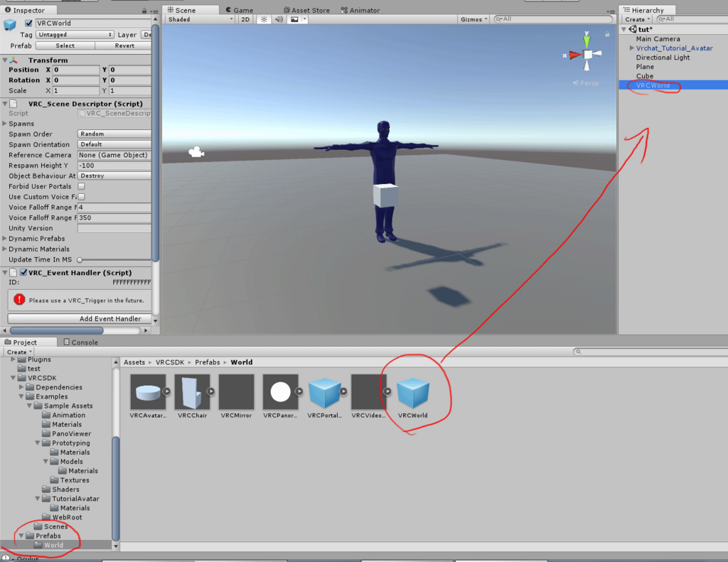Open the Hierarchy Create menu

pyautogui.click(x=637, y=19)
